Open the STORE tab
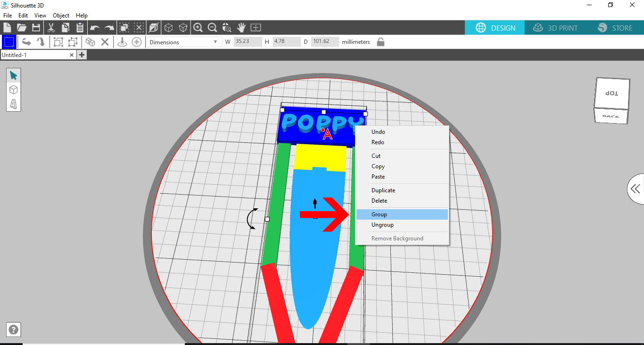This screenshot has height=345, width=644. [x=615, y=28]
